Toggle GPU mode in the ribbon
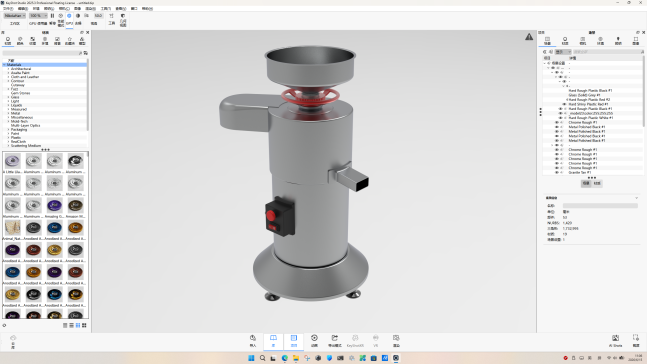This screenshot has height=364, width=647. [69, 16]
